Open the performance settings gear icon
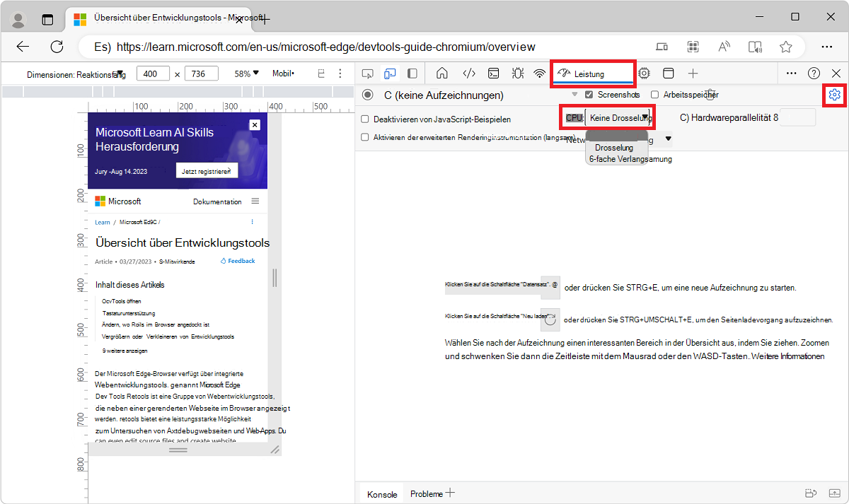Image resolution: width=849 pixels, height=504 pixels. [834, 95]
